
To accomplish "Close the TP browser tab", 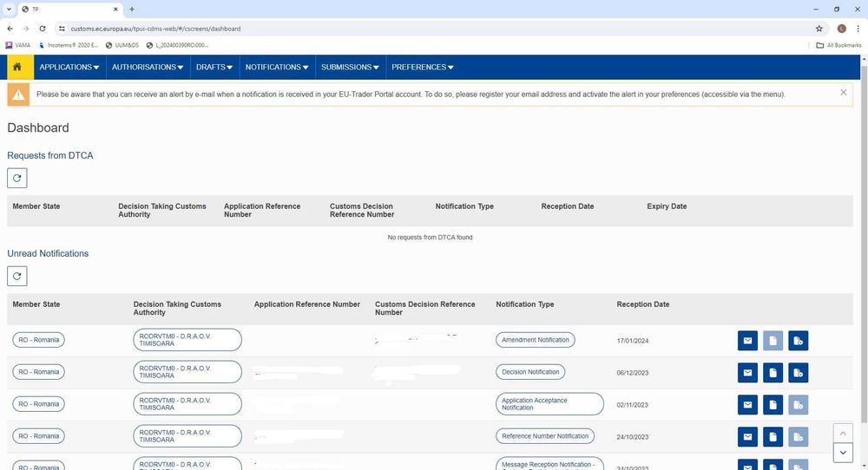I will coord(115,10).
